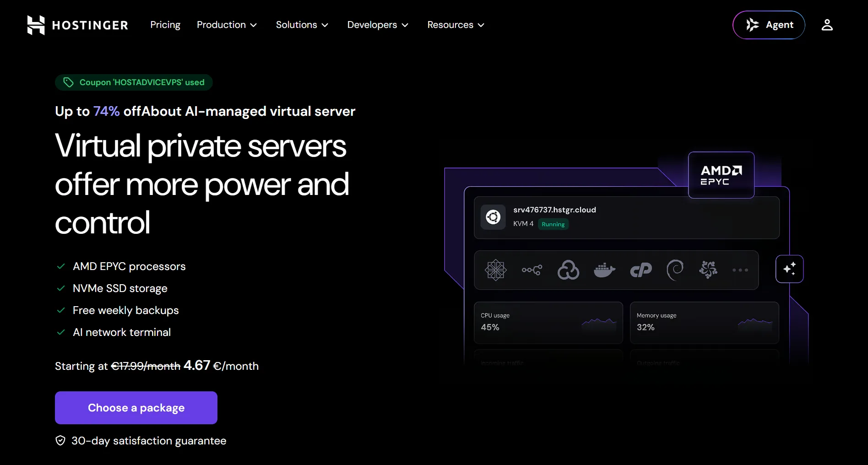This screenshot has height=465, width=868.
Task: Click the 74% discount text
Action: coord(106,111)
